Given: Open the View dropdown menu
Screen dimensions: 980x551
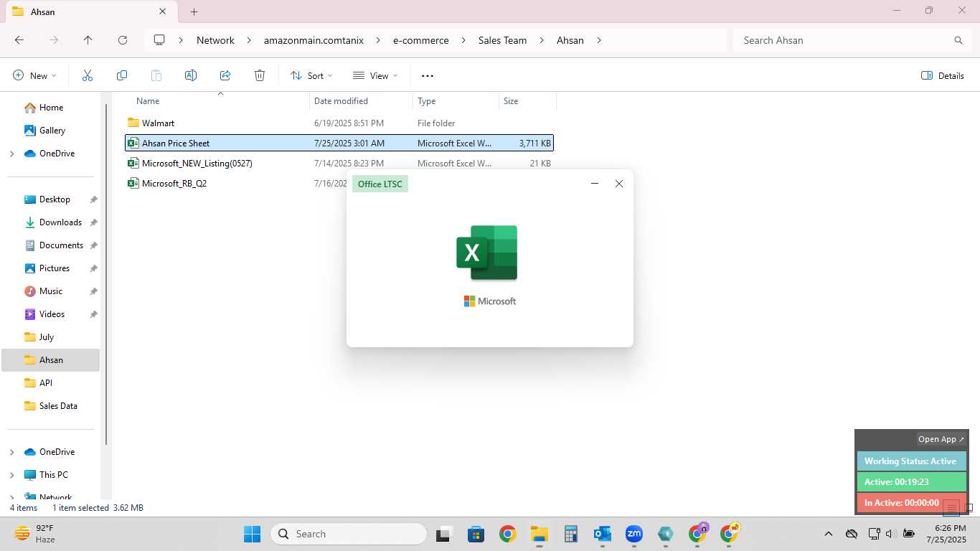Looking at the screenshot, I should tap(375, 75).
